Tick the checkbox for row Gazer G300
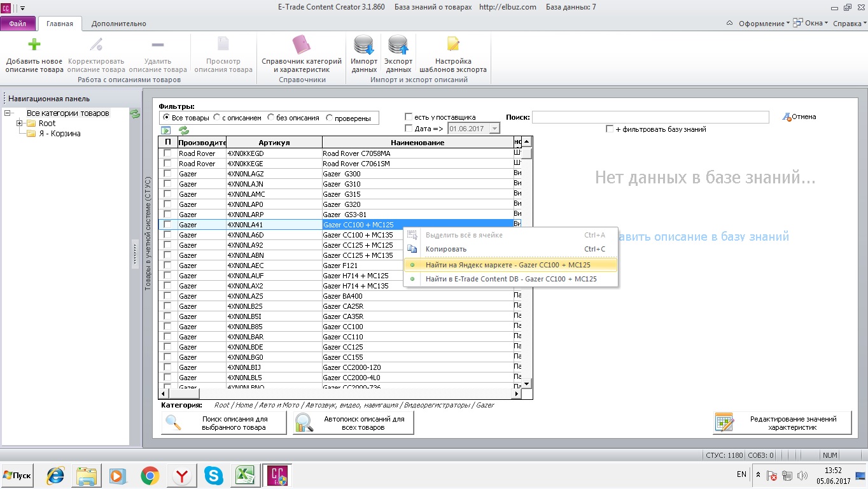Image resolution: width=868 pixels, height=489 pixels. pyautogui.click(x=167, y=174)
